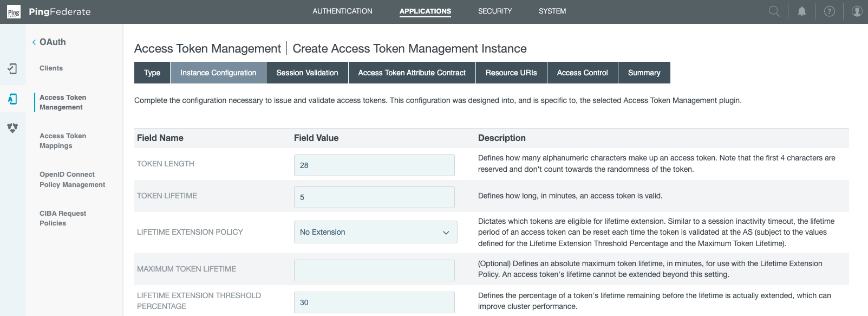868x316 pixels.
Task: Open the help question mark icon
Action: 829,11
